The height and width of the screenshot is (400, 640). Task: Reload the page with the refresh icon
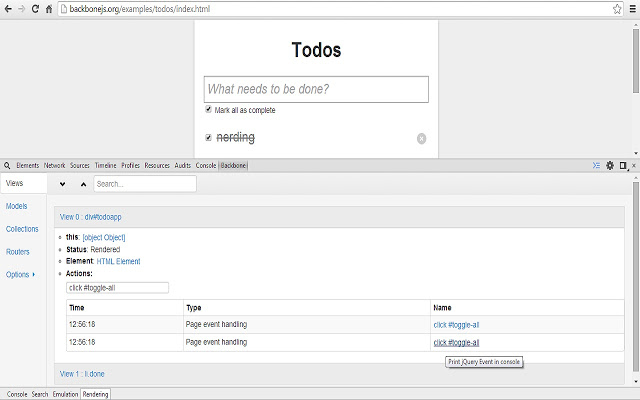[35, 9]
